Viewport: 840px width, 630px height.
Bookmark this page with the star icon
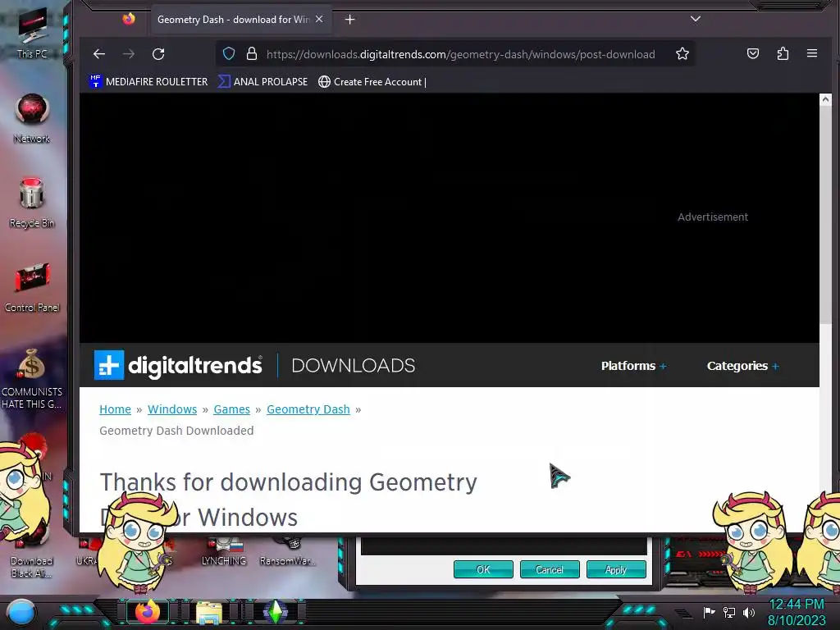(682, 53)
